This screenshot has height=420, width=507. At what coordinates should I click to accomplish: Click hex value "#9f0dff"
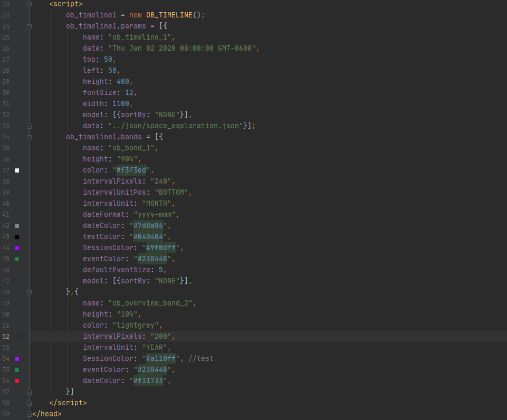point(161,248)
